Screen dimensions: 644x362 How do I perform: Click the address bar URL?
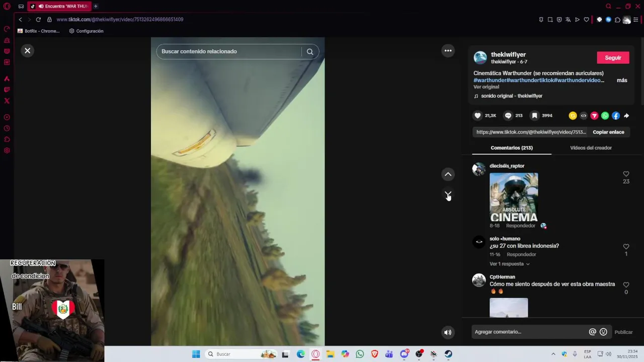coord(120,20)
